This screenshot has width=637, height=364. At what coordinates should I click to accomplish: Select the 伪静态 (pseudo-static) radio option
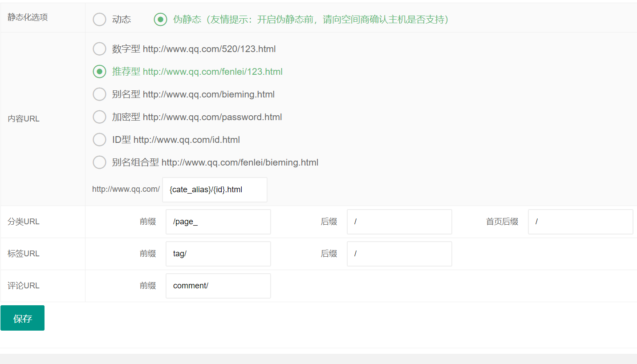click(x=160, y=19)
